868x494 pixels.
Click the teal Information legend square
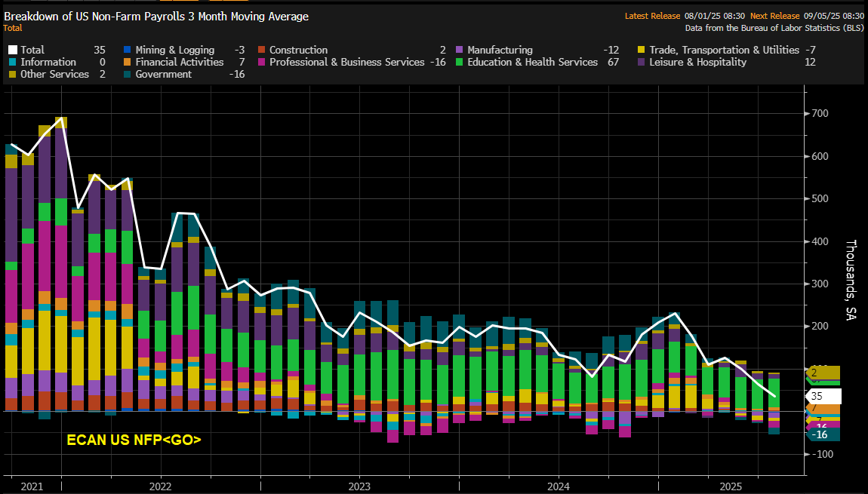point(14,62)
